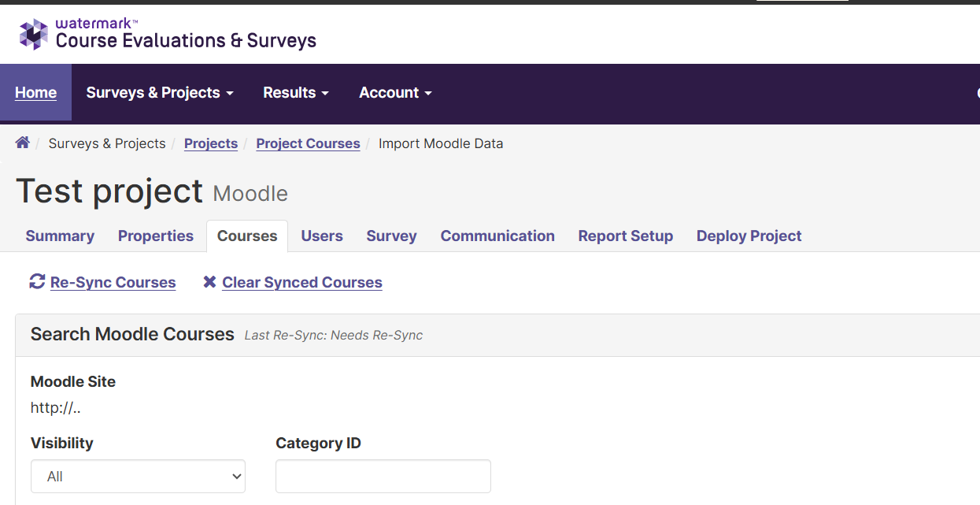980x505 pixels.
Task: Click the Last Re-Sync: Needs Re-Sync note
Action: 334,335
